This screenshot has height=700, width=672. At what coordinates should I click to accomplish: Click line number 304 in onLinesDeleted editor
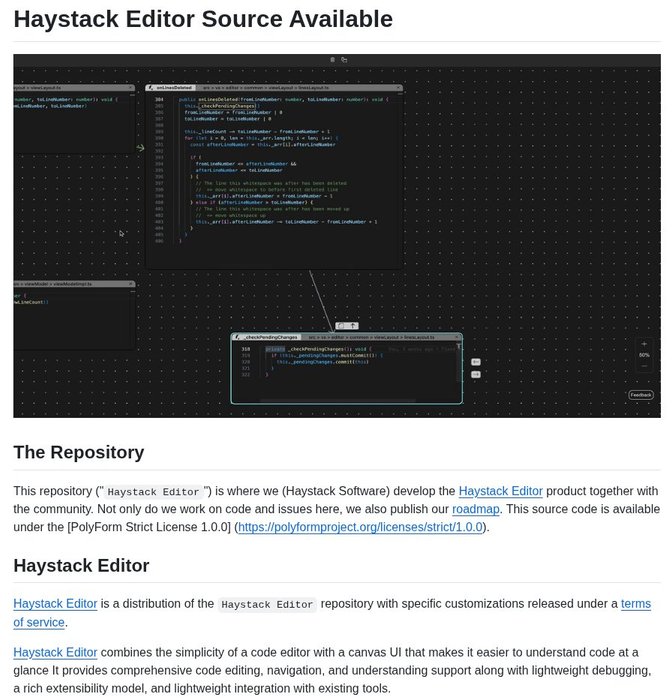pyautogui.click(x=159, y=100)
